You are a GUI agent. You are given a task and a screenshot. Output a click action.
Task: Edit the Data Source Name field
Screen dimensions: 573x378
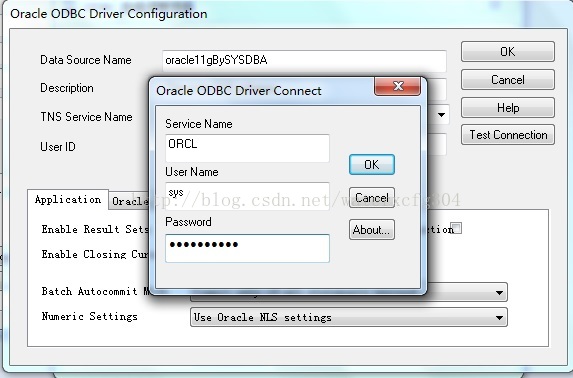[x=304, y=61]
